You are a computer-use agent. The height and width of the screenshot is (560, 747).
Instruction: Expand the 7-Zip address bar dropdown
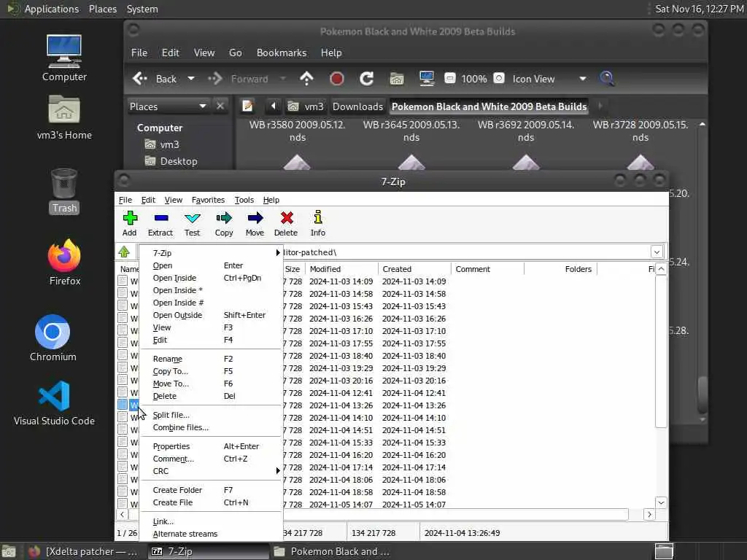click(x=657, y=252)
